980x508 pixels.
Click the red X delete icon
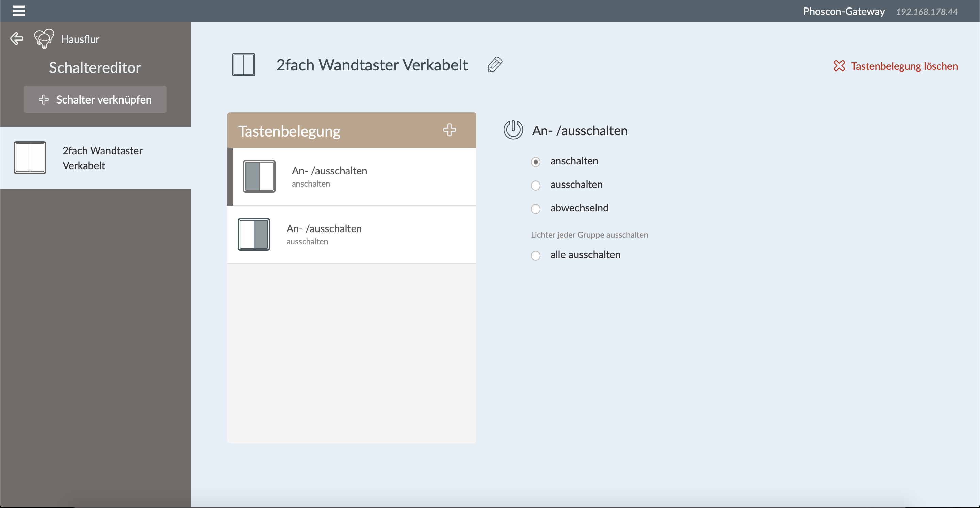[839, 66]
